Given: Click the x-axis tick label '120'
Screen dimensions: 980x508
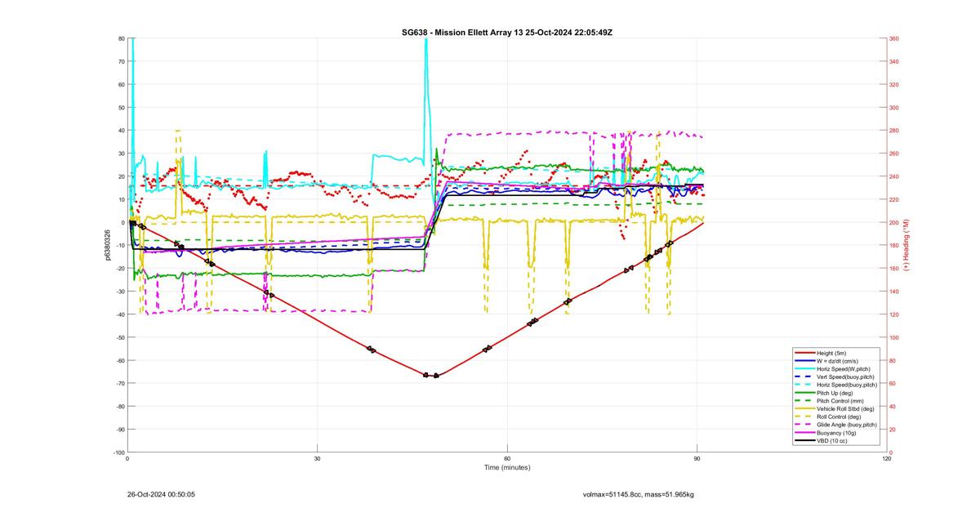Looking at the screenshot, I should [x=887, y=459].
